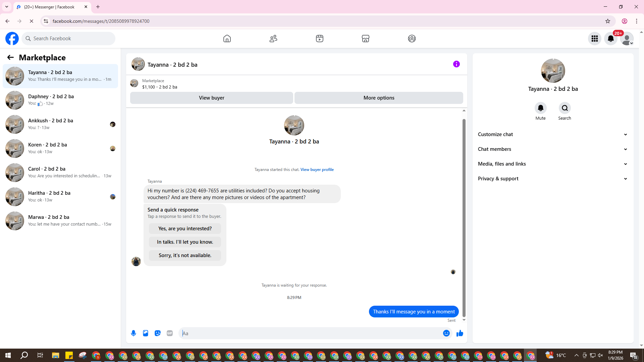Mute this conversation with bell button
Image resolution: width=644 pixels, height=362 pixels.
540,108
